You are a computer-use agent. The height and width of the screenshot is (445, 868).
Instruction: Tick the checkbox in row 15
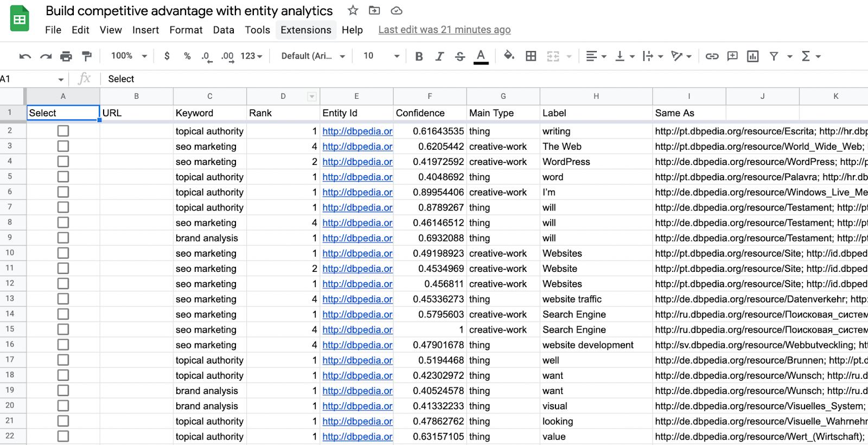point(63,329)
